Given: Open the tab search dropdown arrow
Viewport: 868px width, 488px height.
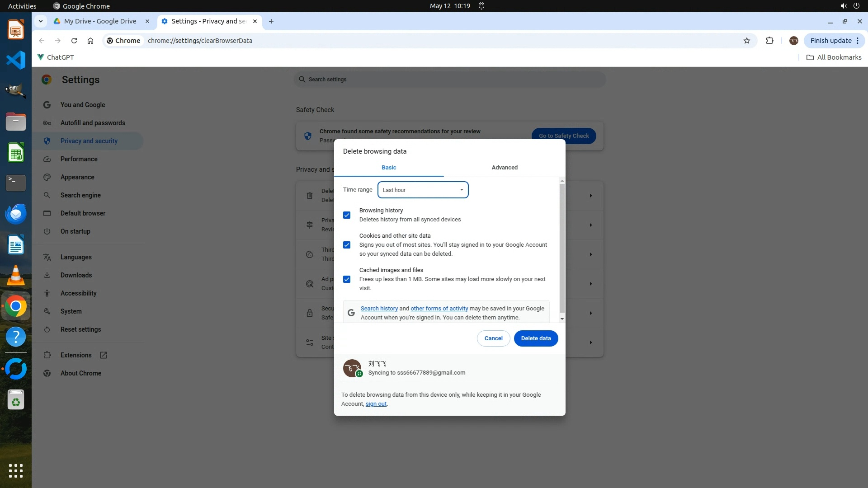Looking at the screenshot, I should pyautogui.click(x=40, y=21).
